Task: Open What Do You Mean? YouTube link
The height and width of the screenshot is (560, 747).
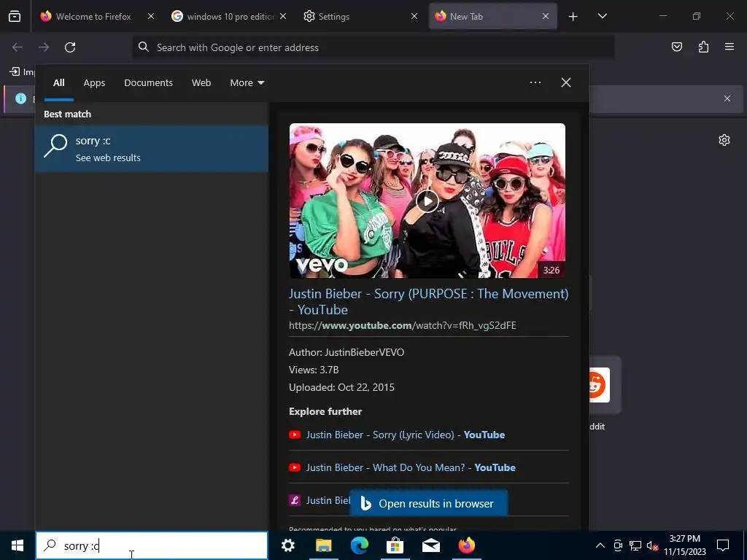Action: (411, 467)
